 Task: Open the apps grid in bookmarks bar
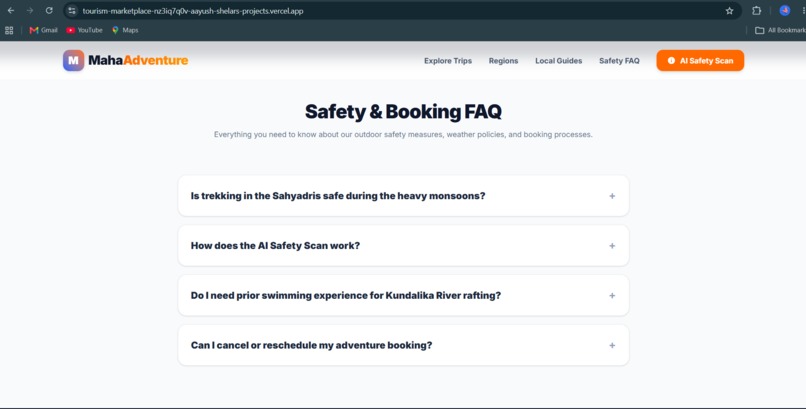point(9,30)
